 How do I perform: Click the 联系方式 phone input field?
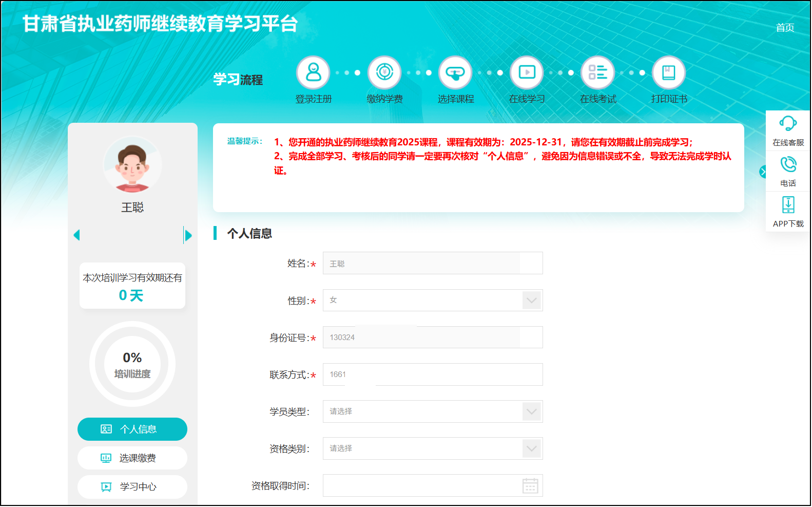[x=432, y=374]
